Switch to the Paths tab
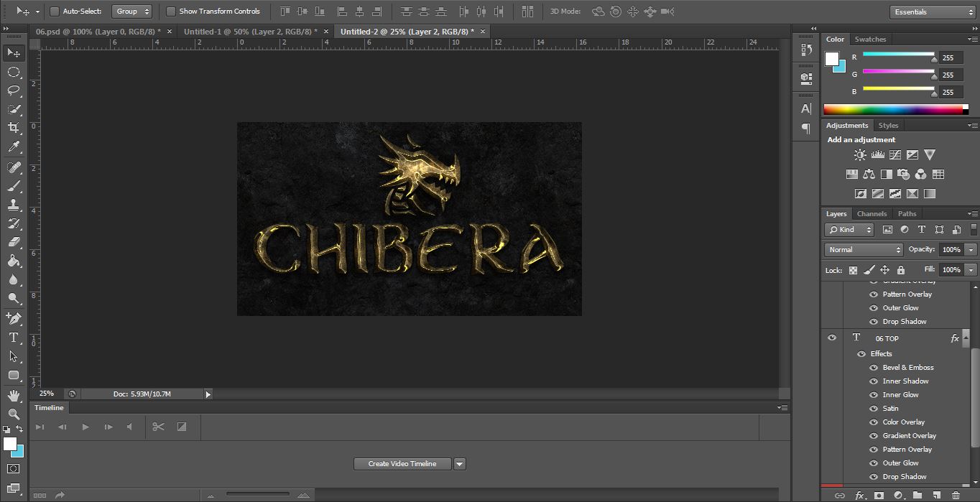This screenshot has width=980, height=502. 907,214
